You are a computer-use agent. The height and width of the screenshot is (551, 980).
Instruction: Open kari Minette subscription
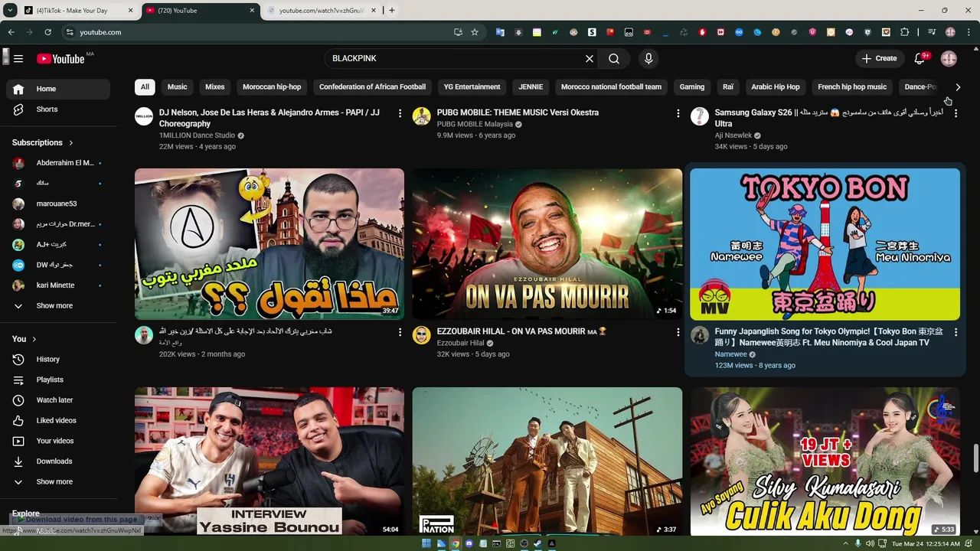(58, 285)
